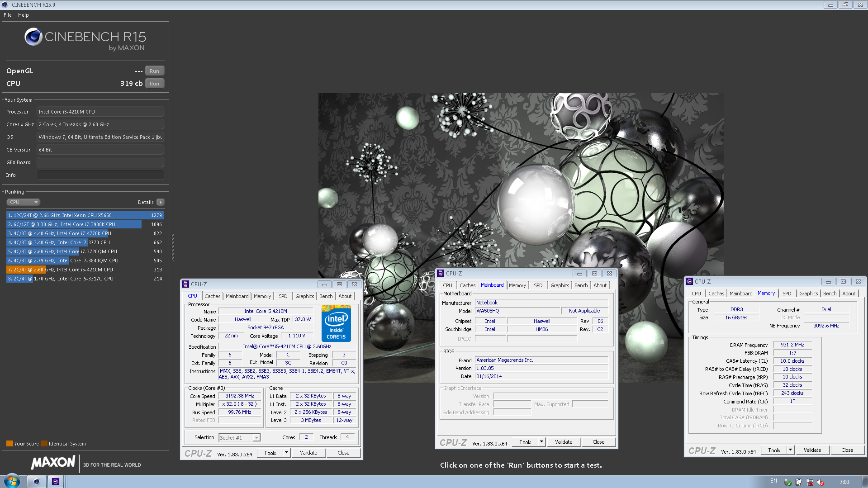Open the CPU ranking type dropdown
The width and height of the screenshot is (868, 488).
24,202
